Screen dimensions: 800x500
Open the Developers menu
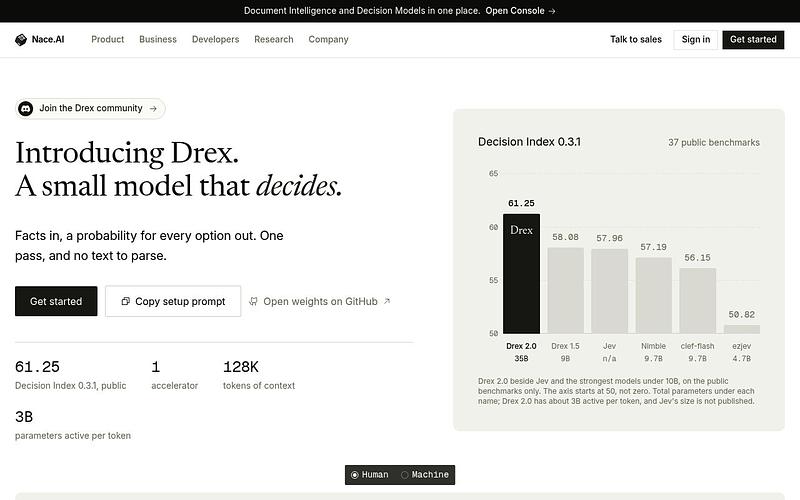[x=215, y=39]
